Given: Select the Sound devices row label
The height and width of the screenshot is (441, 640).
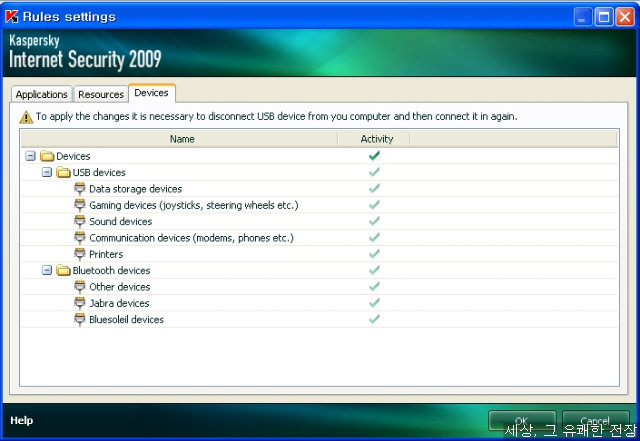Looking at the screenshot, I should coord(120,221).
